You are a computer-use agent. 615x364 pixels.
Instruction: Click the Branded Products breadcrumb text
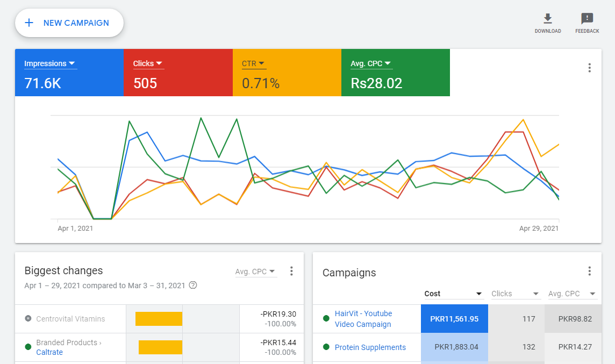tap(67, 342)
